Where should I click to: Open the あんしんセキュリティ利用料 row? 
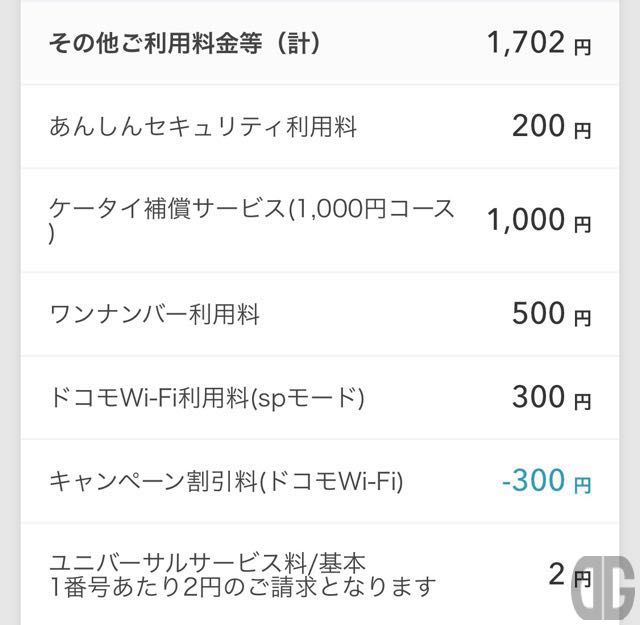coord(320,126)
